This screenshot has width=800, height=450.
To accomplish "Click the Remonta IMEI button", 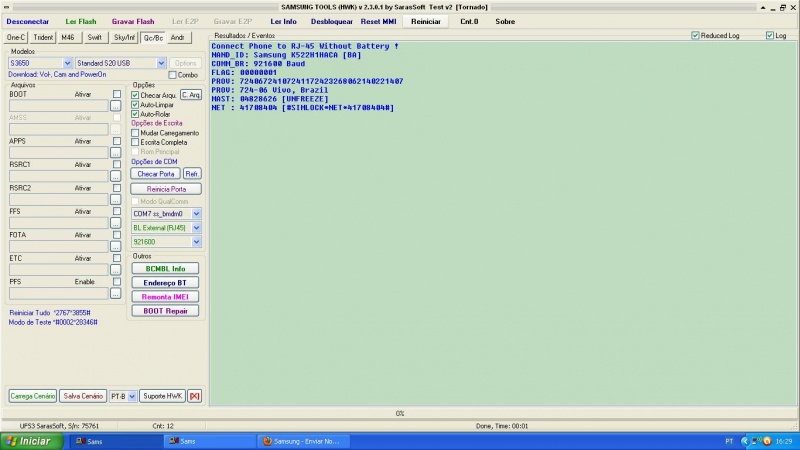I will coord(165,297).
